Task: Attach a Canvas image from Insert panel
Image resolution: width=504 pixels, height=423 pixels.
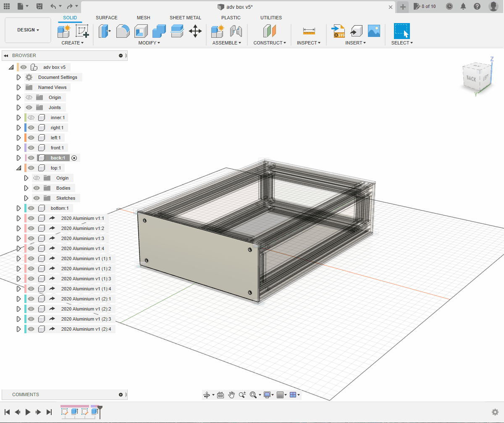Action: (x=374, y=31)
